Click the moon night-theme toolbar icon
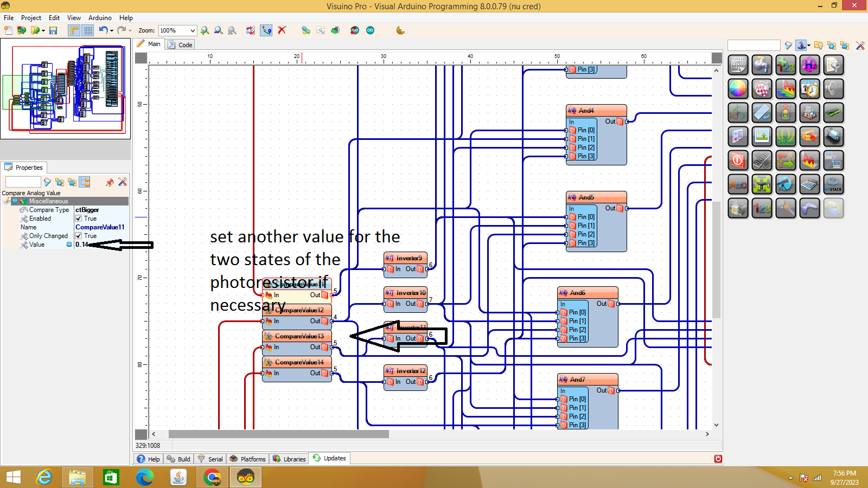The height and width of the screenshot is (488, 868). click(x=400, y=30)
